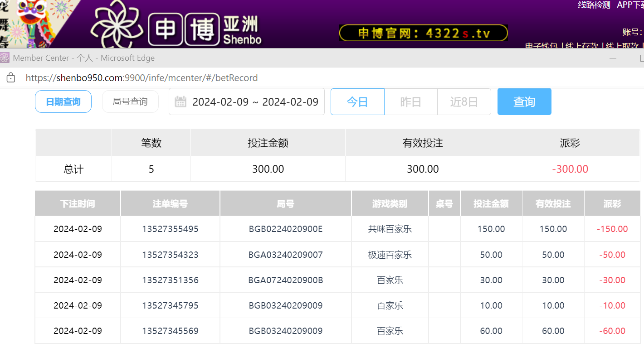
Task: Open the calendar icon in date field
Action: coord(181,101)
